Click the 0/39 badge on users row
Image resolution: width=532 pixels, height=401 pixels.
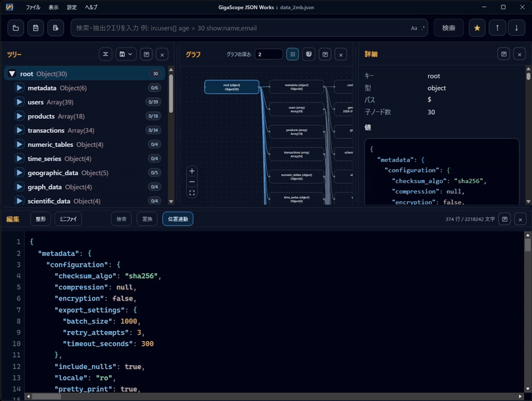(153, 102)
